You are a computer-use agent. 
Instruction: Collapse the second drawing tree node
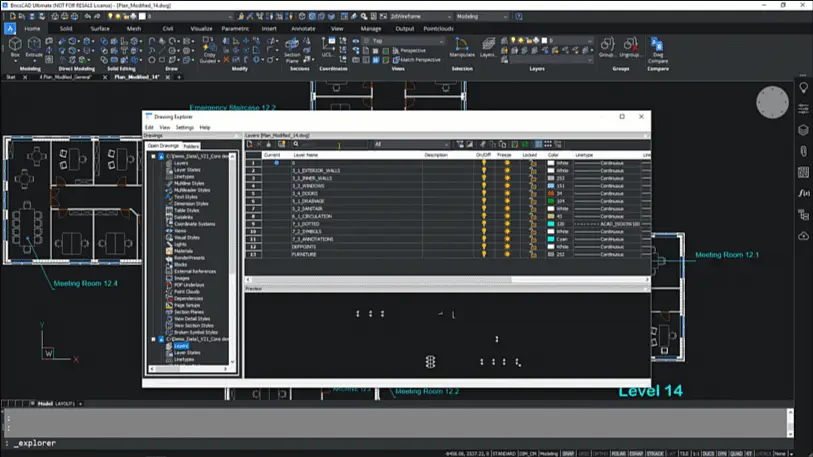tap(153, 339)
